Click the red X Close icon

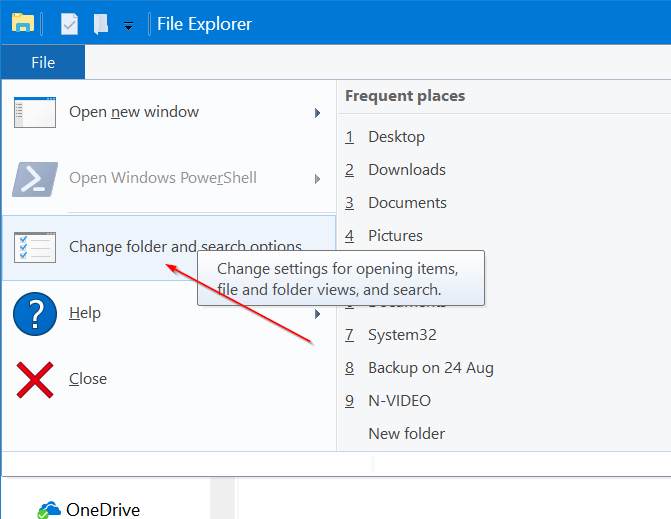click(35, 380)
